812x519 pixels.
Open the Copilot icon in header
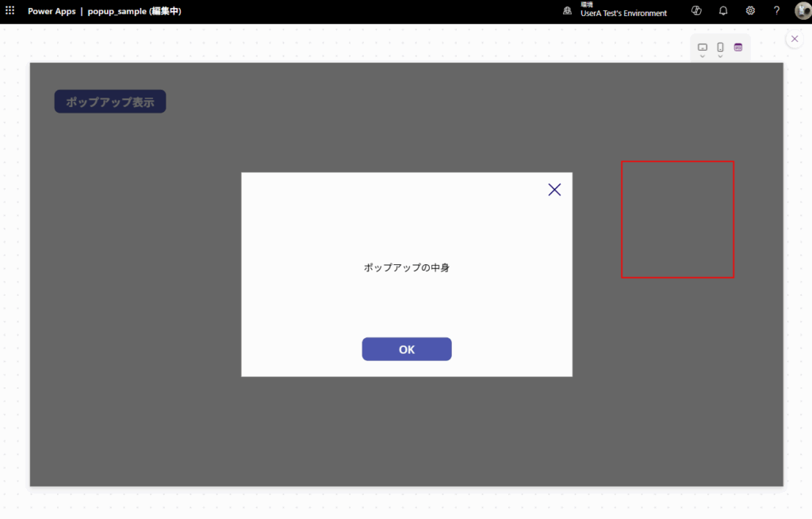(696, 10)
